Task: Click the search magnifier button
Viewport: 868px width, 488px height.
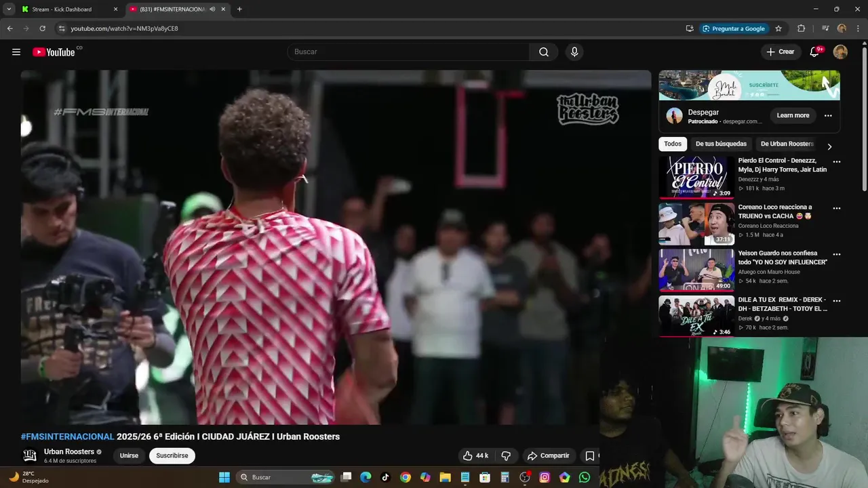Action: (544, 52)
